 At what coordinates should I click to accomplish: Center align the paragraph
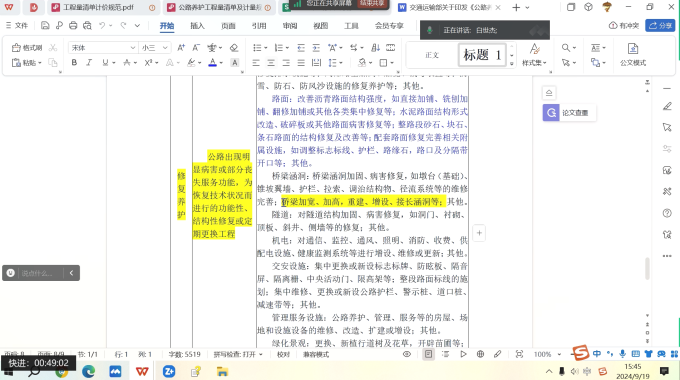tap(271, 63)
